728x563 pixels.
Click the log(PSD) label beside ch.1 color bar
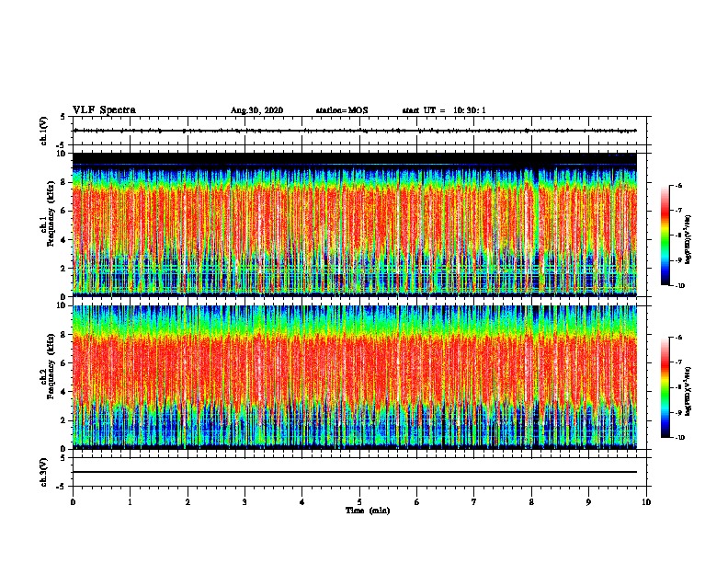coord(688,240)
